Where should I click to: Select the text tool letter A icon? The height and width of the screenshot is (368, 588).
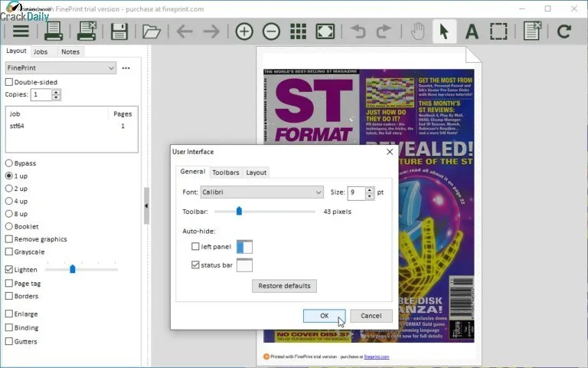(472, 31)
